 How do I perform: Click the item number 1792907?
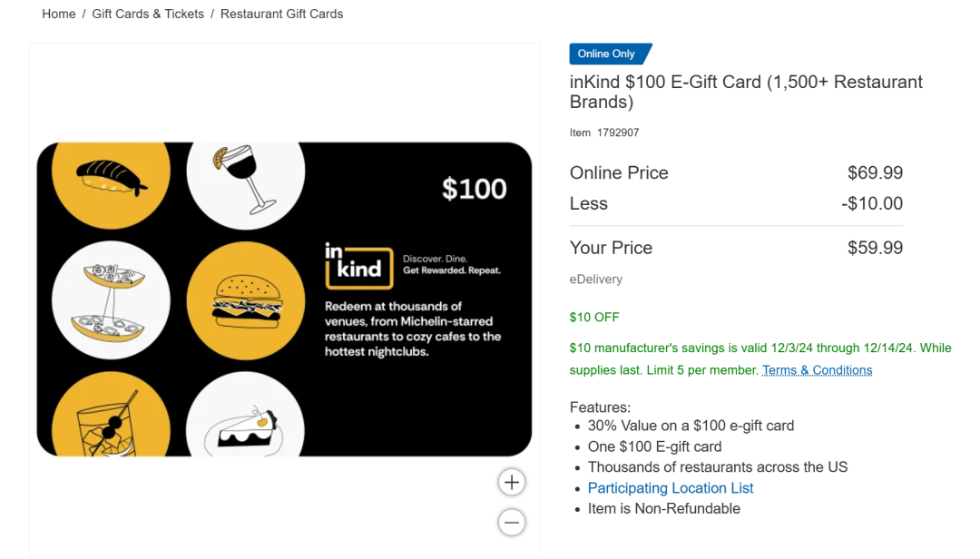tap(618, 132)
